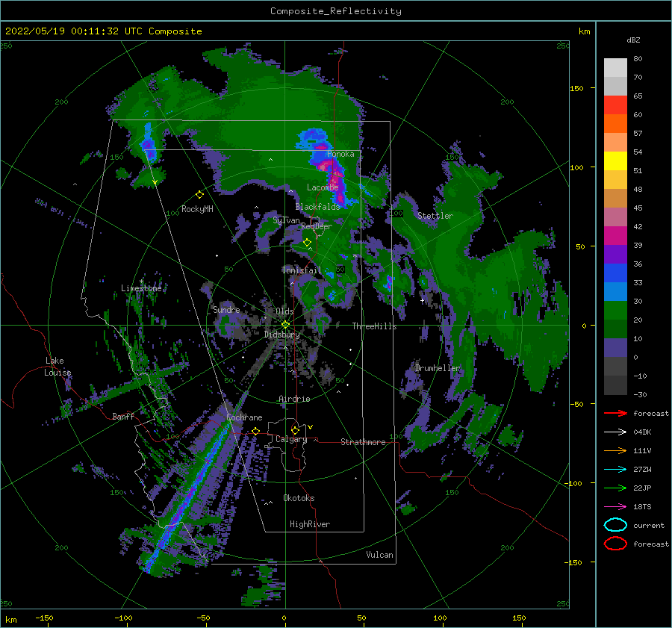Click the Limestone label

click(x=141, y=288)
